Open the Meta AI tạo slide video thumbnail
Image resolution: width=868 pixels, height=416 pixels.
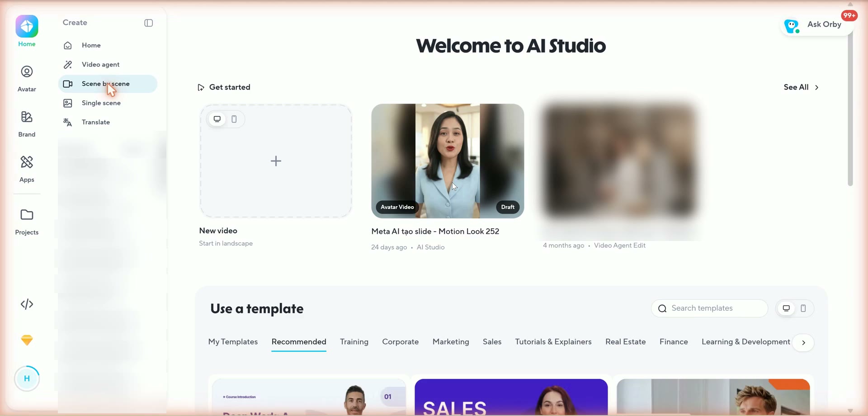pos(448,161)
